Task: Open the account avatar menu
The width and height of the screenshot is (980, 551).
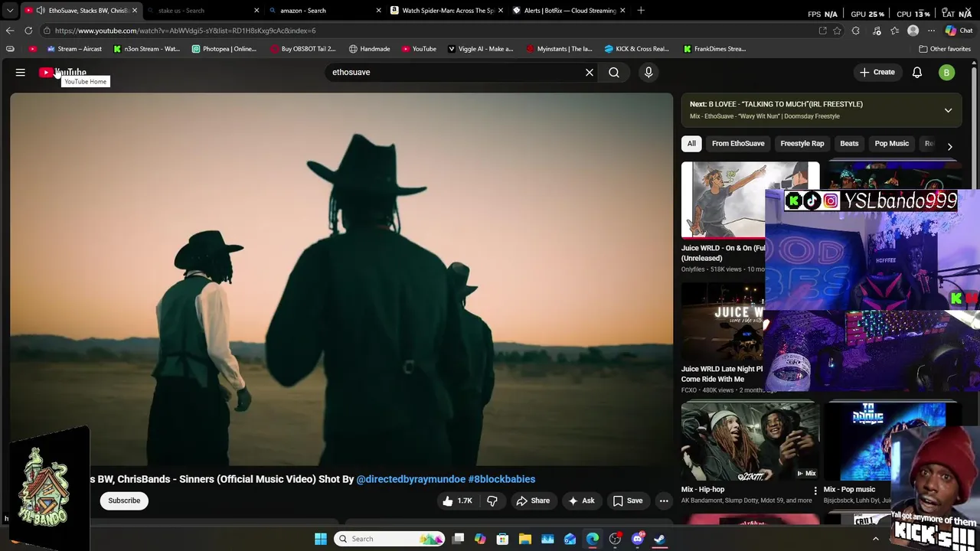Action: 947,72
